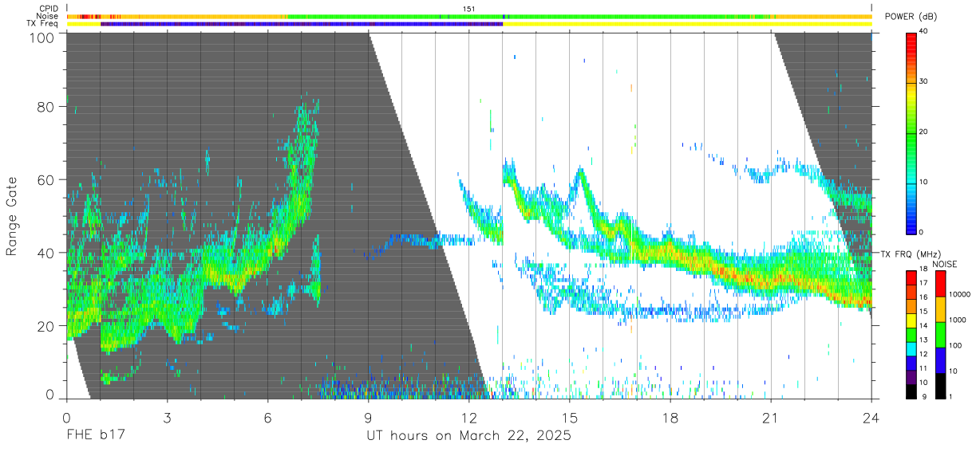Click the 3 tick on UT hours axis
The width and height of the screenshot is (980, 452).
coord(167,417)
